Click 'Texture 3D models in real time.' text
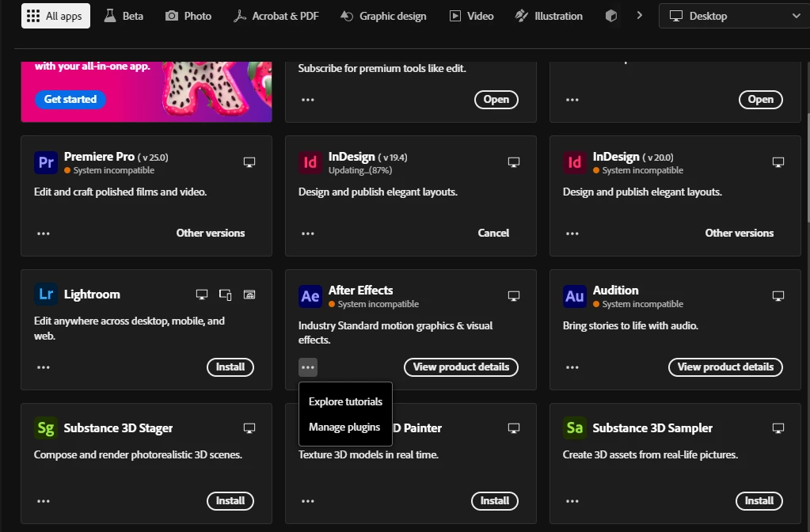The image size is (810, 532). (x=368, y=455)
